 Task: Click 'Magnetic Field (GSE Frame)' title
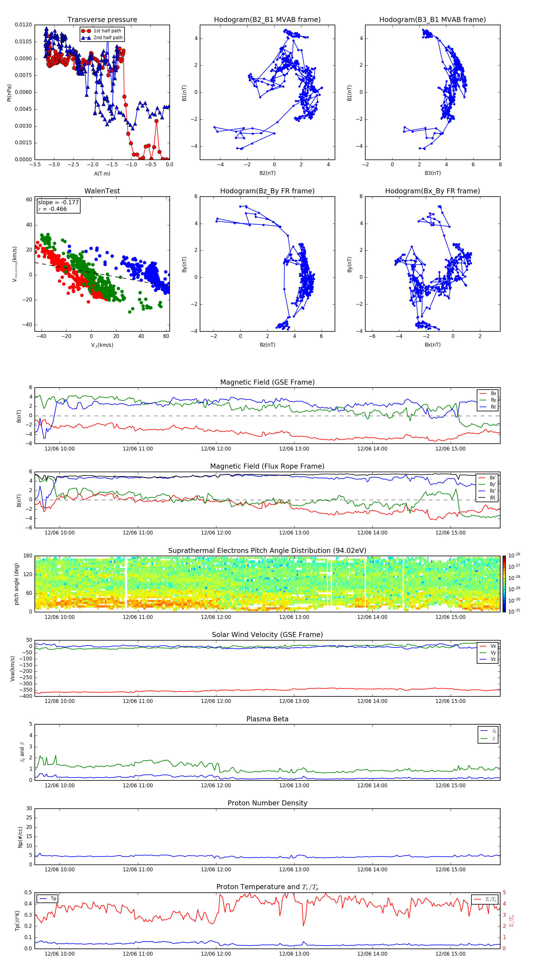(x=267, y=382)
